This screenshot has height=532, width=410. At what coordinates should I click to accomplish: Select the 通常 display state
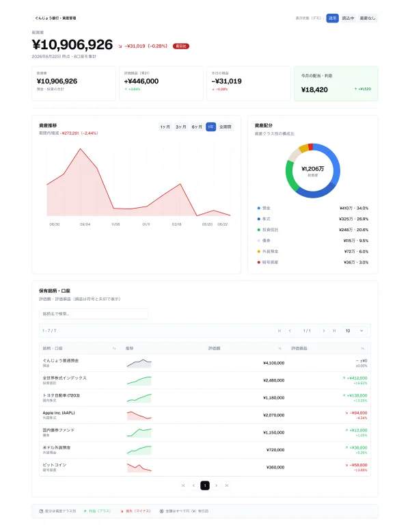click(332, 18)
